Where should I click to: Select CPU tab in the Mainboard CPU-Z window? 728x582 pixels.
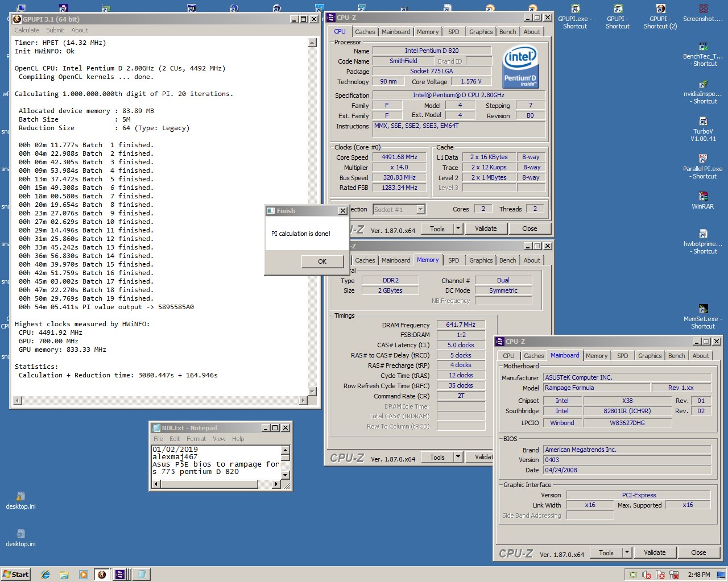pyautogui.click(x=508, y=356)
